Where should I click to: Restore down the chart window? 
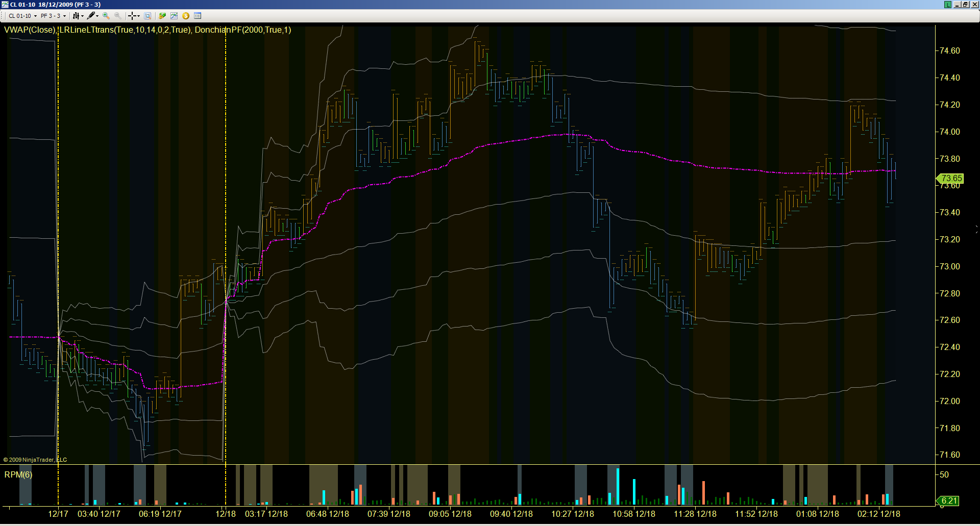coord(965,5)
